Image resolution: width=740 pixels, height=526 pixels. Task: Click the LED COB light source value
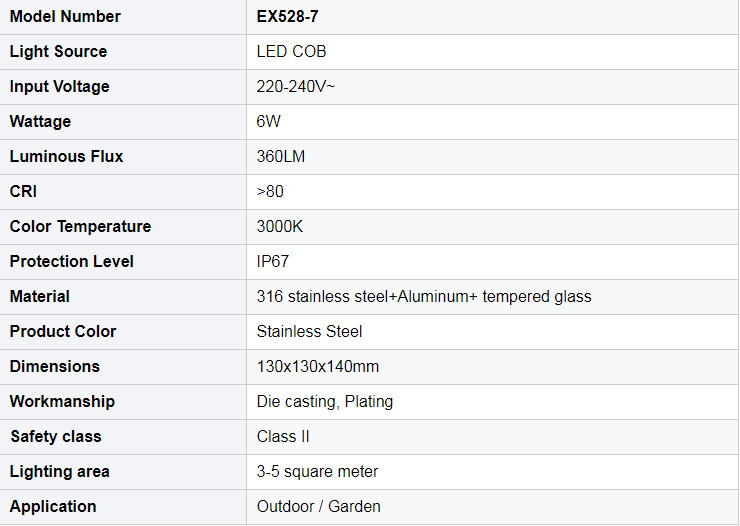tap(291, 51)
